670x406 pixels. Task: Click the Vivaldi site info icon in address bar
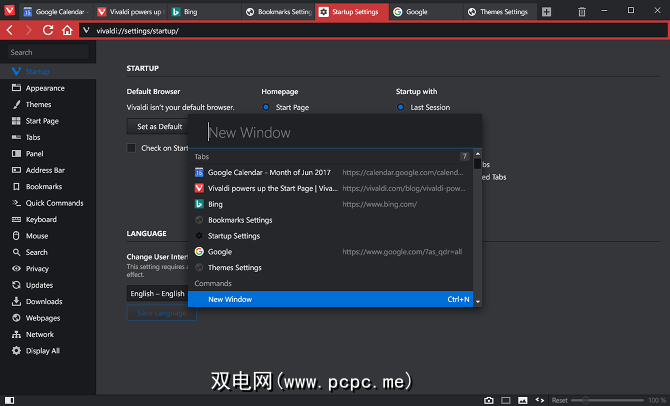(x=86, y=30)
